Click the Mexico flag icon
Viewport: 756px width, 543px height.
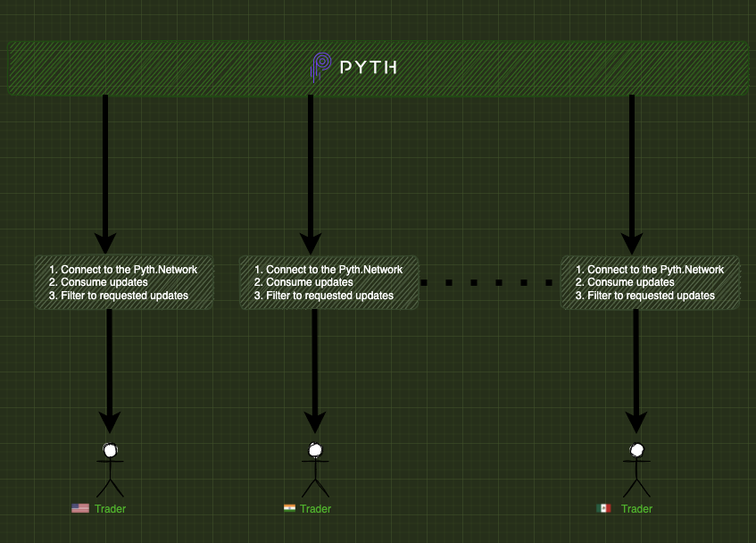click(603, 508)
